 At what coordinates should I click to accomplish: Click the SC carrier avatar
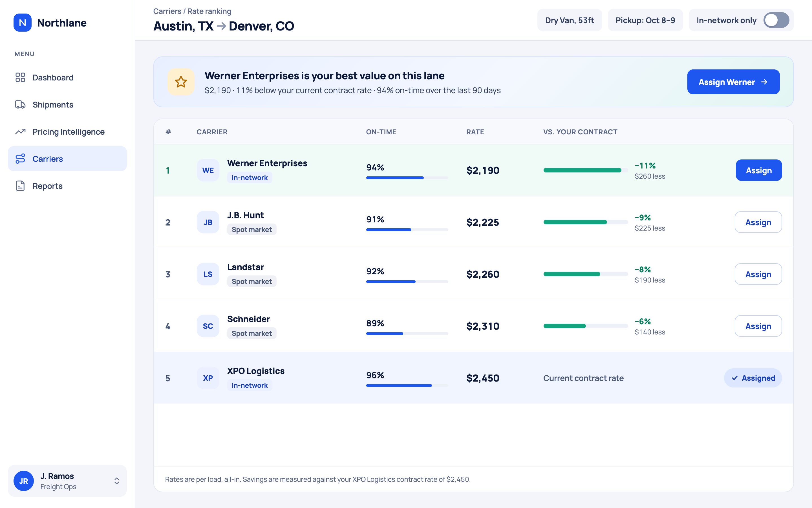click(x=208, y=326)
